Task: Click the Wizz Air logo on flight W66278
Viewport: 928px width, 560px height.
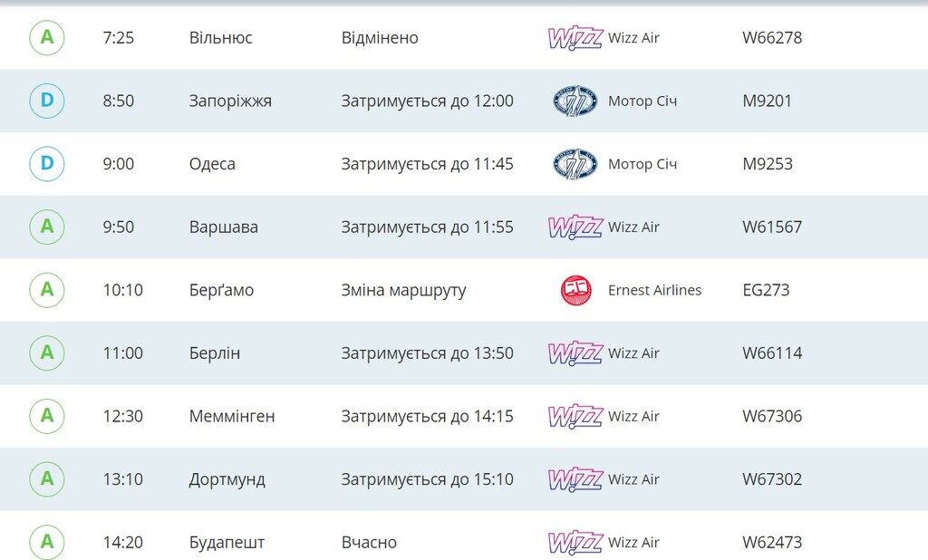Action: [575, 38]
